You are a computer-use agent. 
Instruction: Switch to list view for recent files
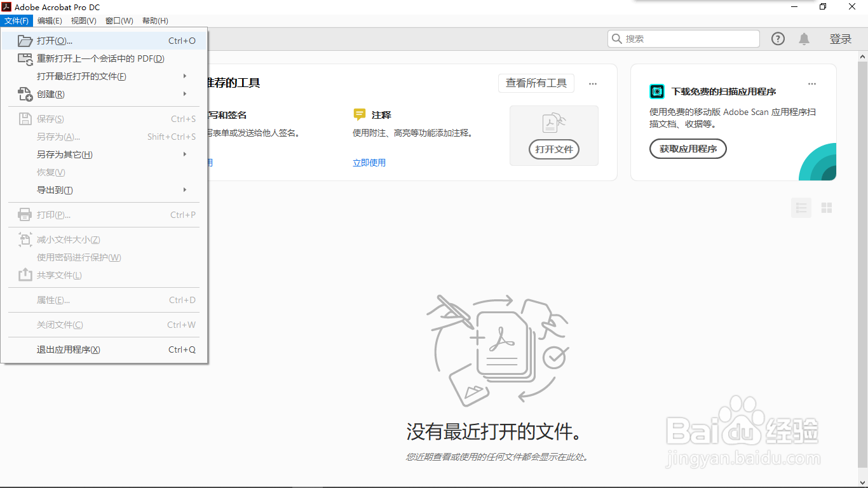point(801,207)
